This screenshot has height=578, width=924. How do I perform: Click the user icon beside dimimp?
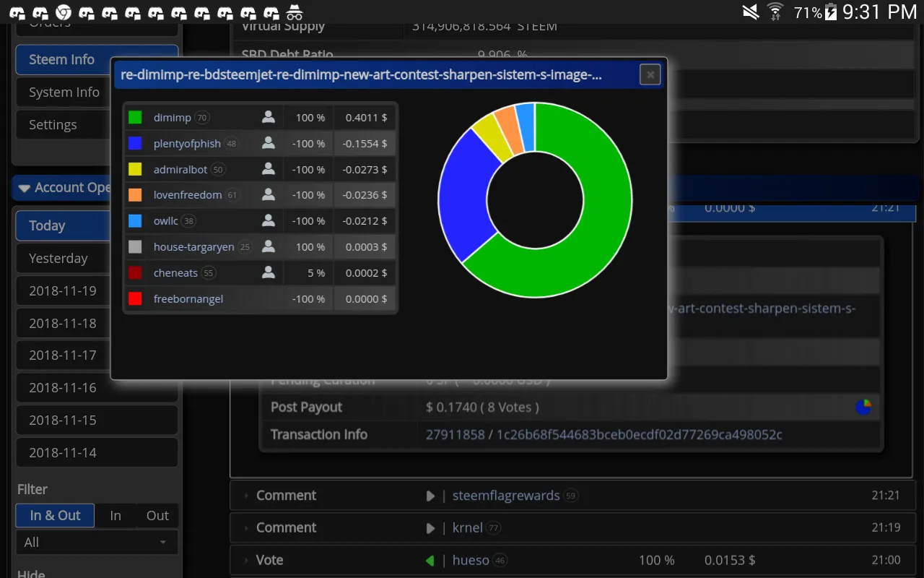click(x=269, y=117)
